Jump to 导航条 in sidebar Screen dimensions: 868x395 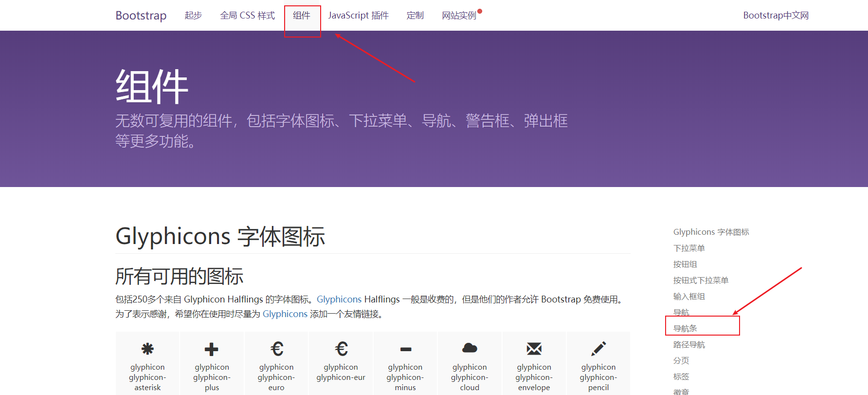point(685,328)
